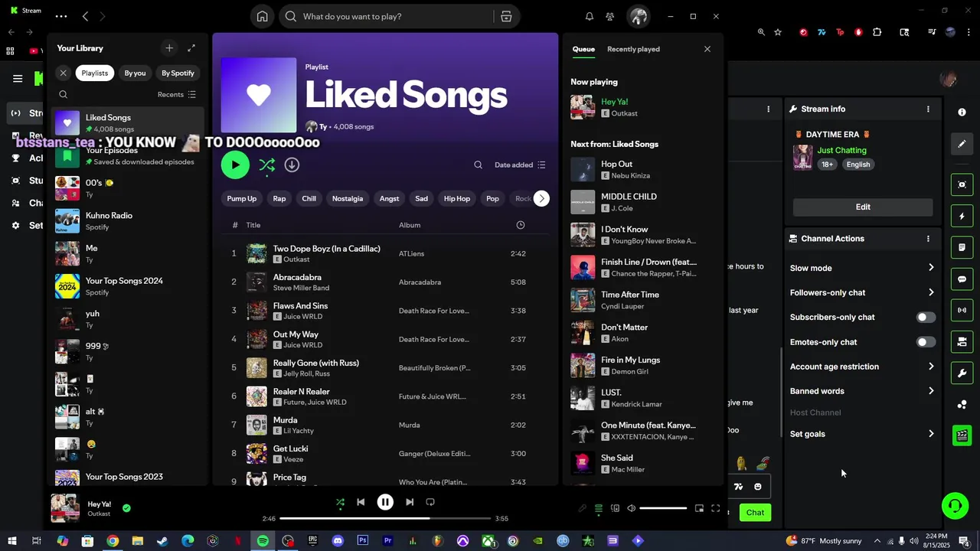Expand Followers-only chat option
Image resolution: width=980 pixels, height=551 pixels.
(x=862, y=292)
